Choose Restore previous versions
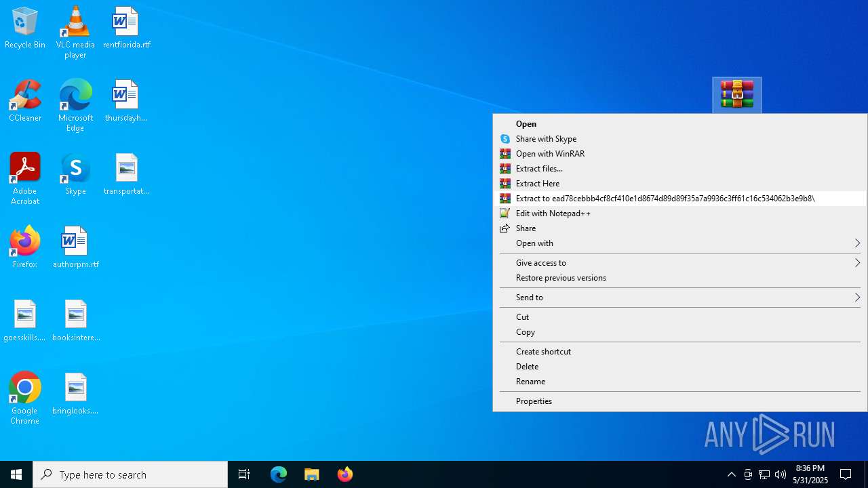Screen dimensions: 868x488 point(679,278)
